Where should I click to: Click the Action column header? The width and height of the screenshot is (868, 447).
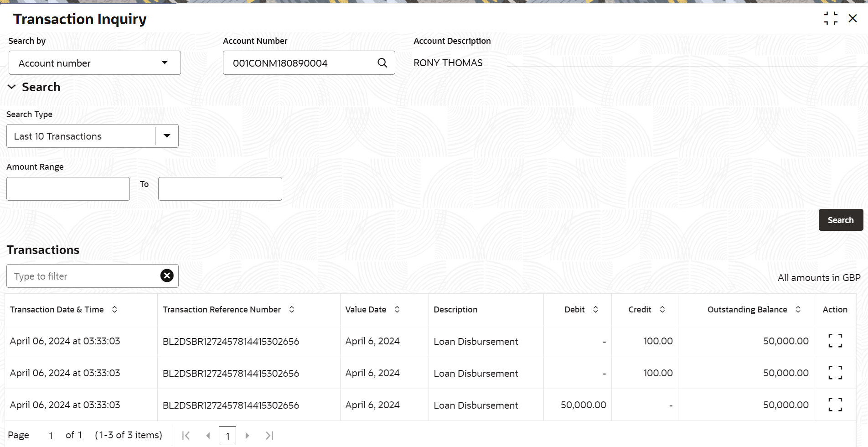point(835,309)
